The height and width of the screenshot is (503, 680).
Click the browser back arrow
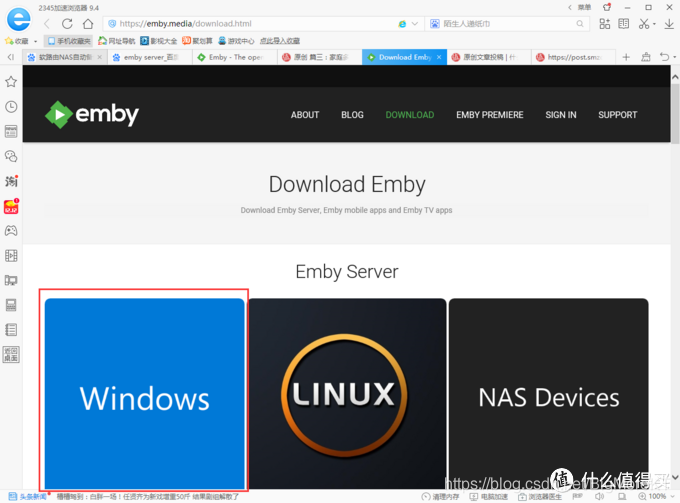pyautogui.click(x=47, y=24)
